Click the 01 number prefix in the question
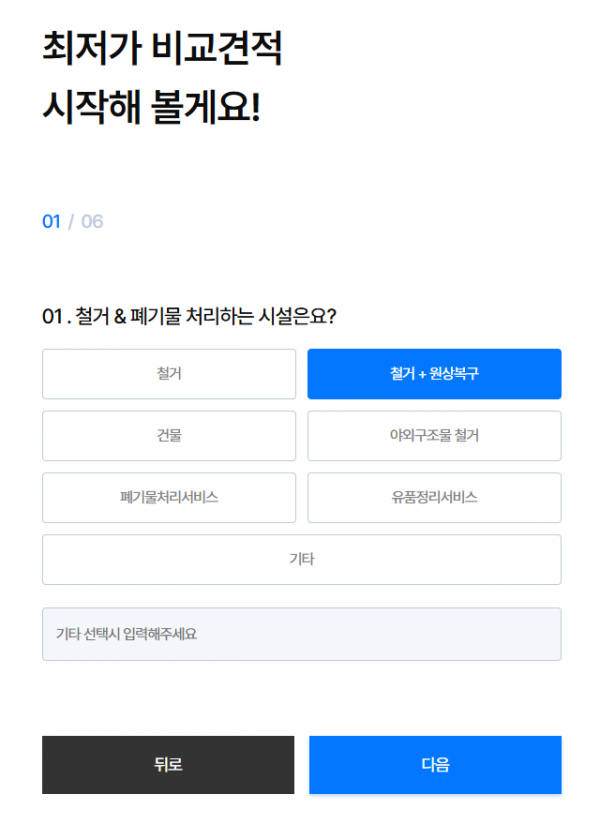Screen dimensions: 600x824 pos(53,316)
